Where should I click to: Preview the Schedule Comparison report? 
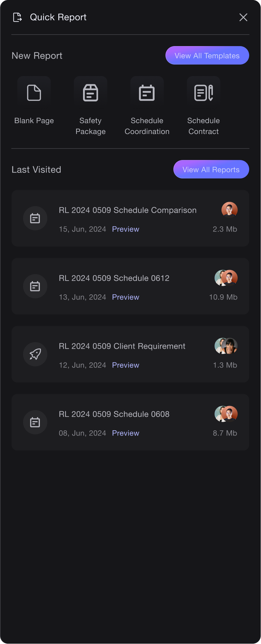[x=126, y=229]
